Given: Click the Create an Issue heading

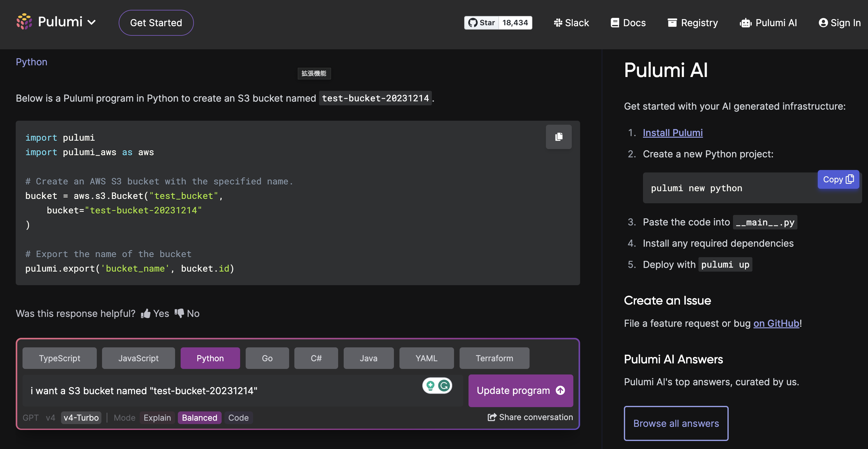Looking at the screenshot, I should pyautogui.click(x=668, y=300).
